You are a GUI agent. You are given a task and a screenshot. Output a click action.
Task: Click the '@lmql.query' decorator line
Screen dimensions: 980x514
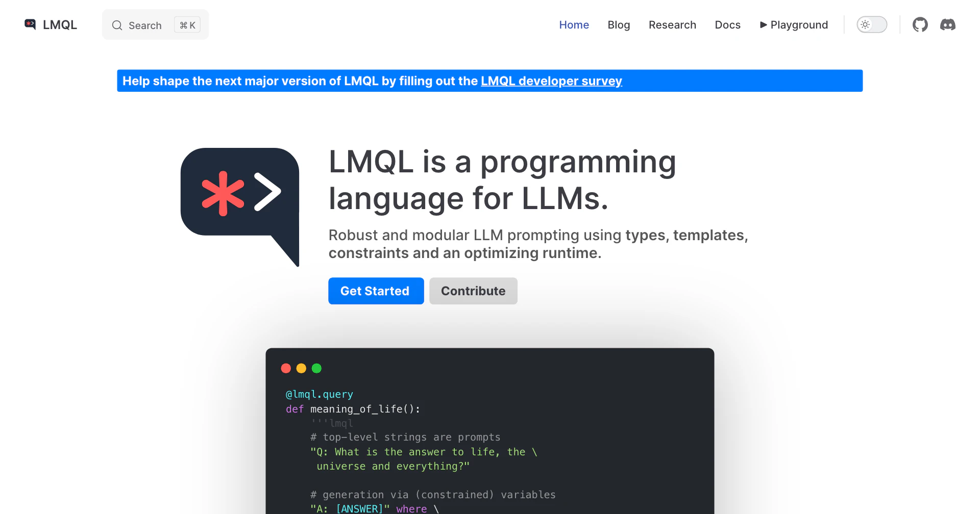[320, 394]
